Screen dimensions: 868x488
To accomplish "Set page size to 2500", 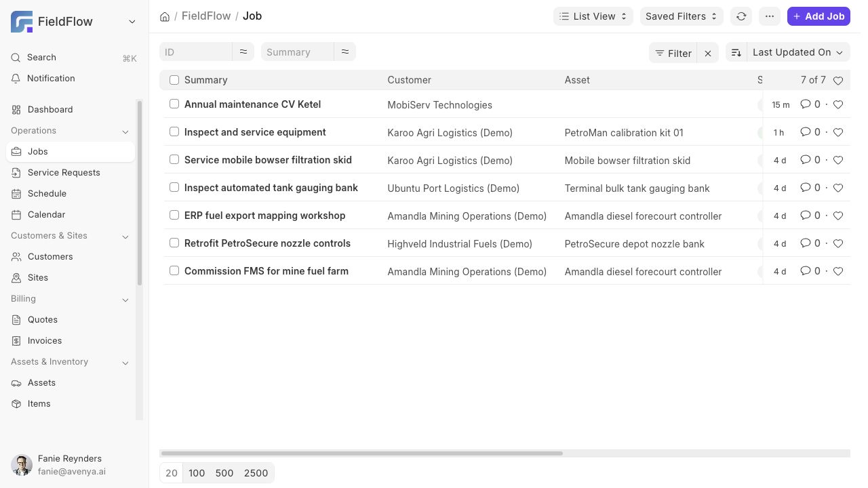I will point(256,473).
